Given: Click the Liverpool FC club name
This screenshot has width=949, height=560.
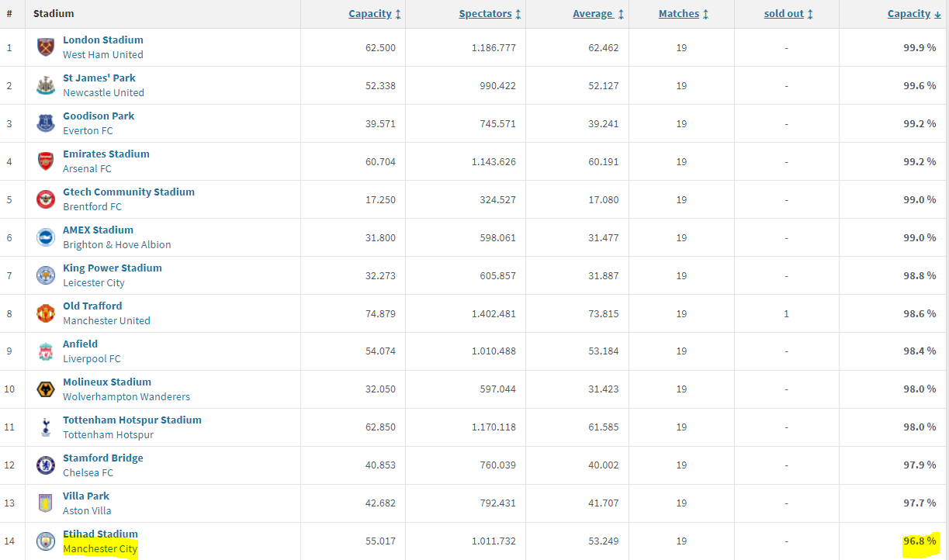Looking at the screenshot, I should click(x=92, y=359).
